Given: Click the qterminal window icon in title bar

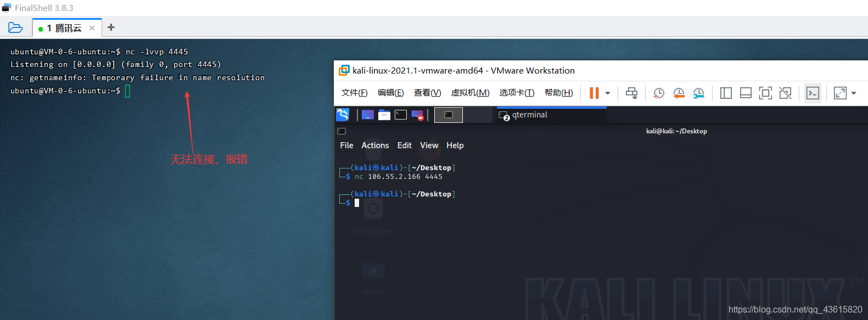Looking at the screenshot, I should 341,131.
